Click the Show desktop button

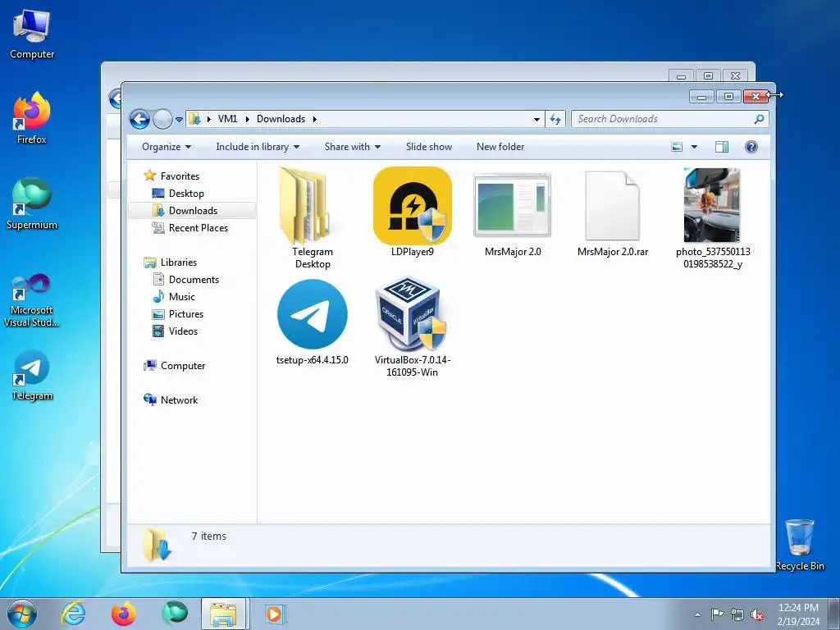tap(834, 614)
